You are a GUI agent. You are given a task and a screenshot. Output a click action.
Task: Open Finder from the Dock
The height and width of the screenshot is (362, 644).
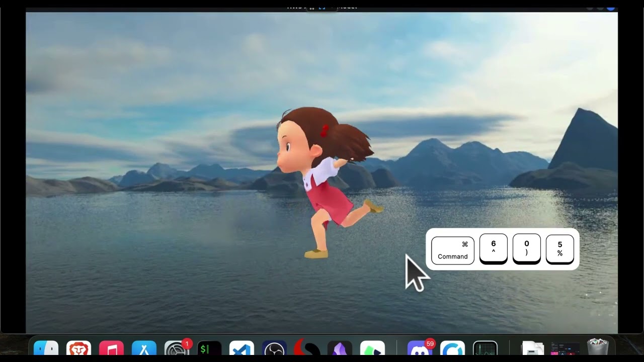pos(46,349)
